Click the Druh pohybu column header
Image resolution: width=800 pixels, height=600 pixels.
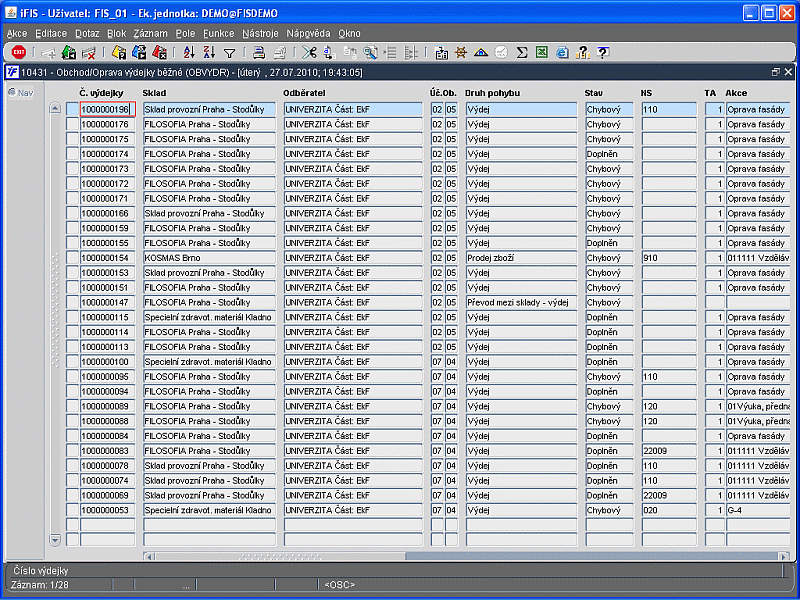click(x=492, y=93)
